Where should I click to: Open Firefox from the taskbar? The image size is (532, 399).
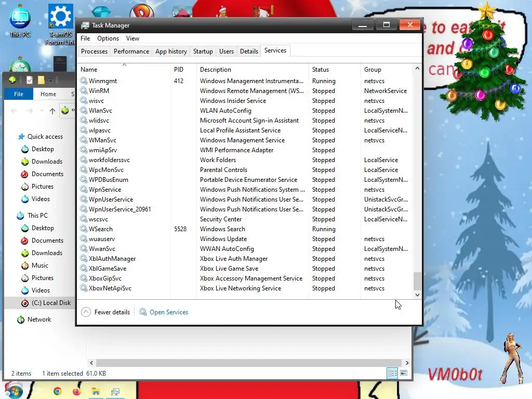point(77,391)
